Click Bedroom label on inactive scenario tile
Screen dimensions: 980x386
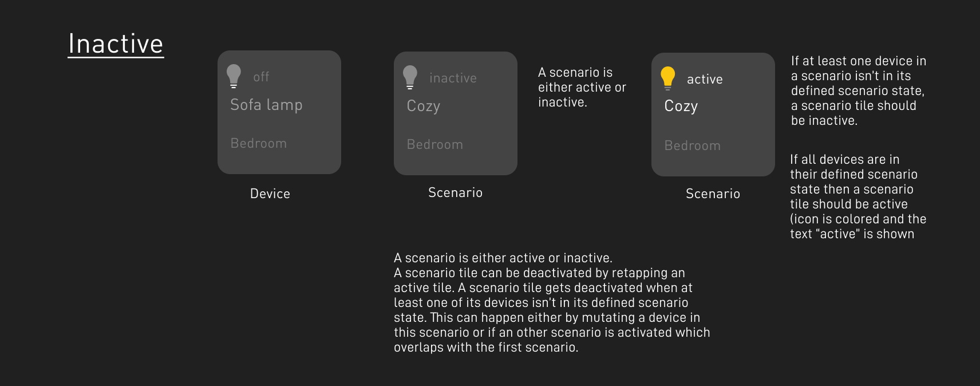(x=435, y=144)
